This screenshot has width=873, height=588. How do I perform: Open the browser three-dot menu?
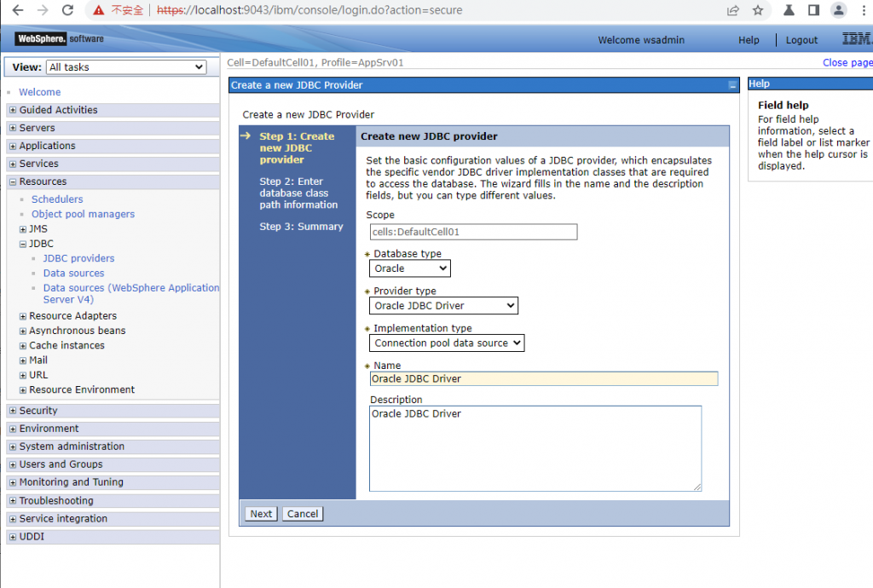click(x=864, y=10)
